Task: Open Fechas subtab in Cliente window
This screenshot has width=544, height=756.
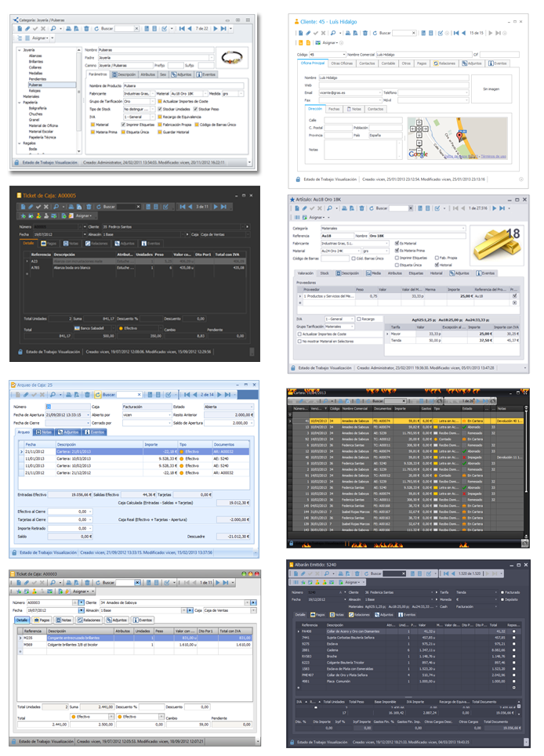Action: [x=334, y=109]
